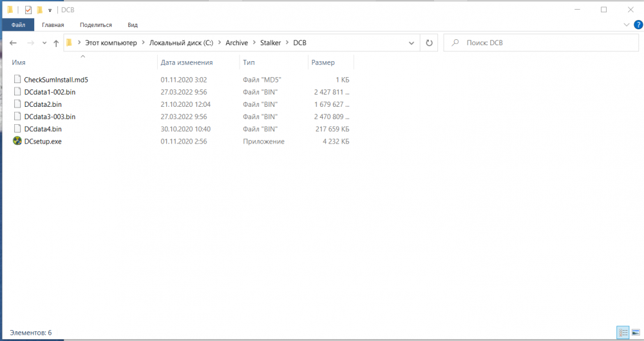Viewport: 644px width, 341px height.
Task: Navigate to Stalker in the breadcrumb path
Action: pos(270,43)
